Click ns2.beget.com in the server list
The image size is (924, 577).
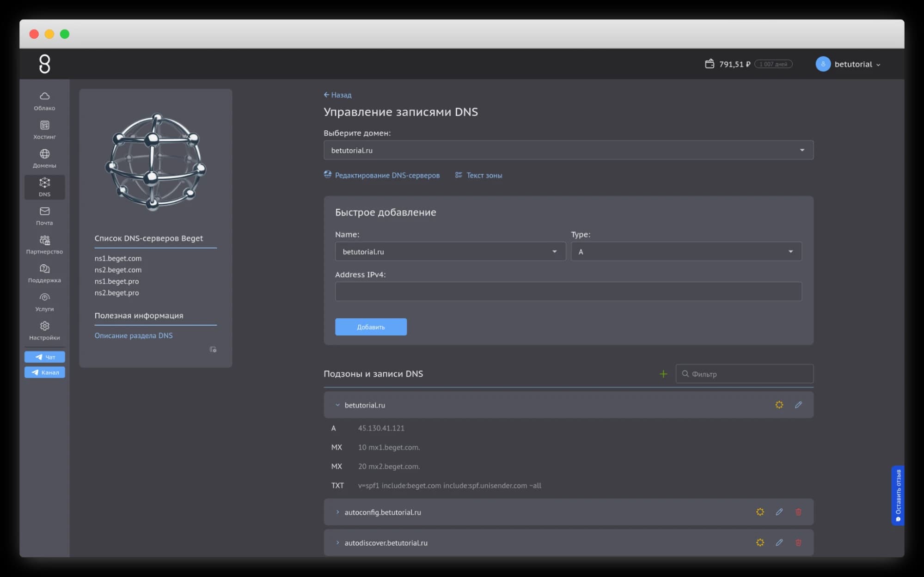[118, 270]
